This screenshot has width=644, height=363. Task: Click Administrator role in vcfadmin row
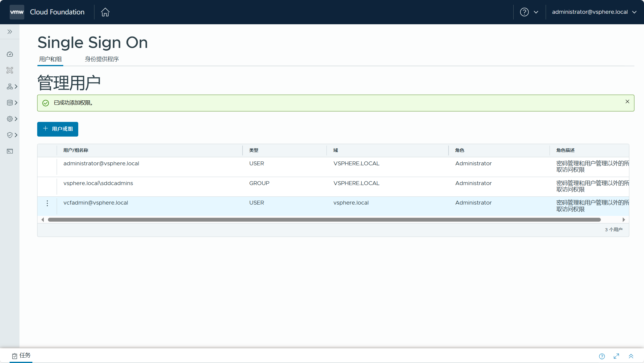point(473,203)
